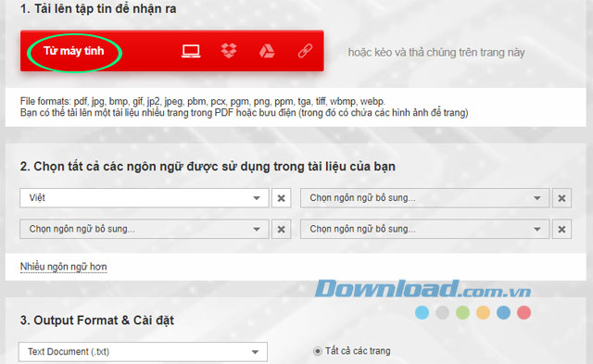Click the "hoặc kéo và thả chúng trên trang này" text
593x364 pixels.
[x=436, y=52]
